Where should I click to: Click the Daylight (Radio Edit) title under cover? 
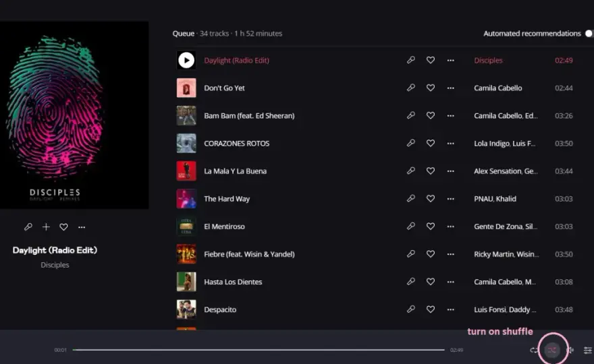click(x=55, y=250)
